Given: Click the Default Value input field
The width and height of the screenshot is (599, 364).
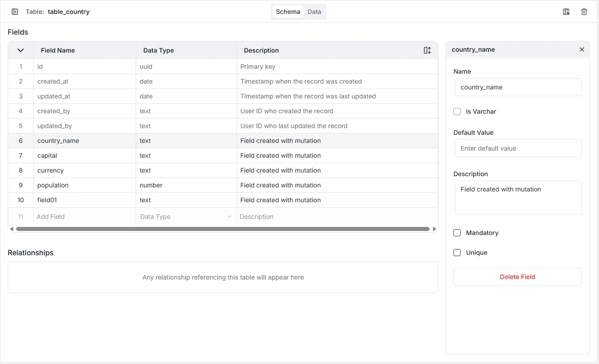Looking at the screenshot, I should click(518, 148).
